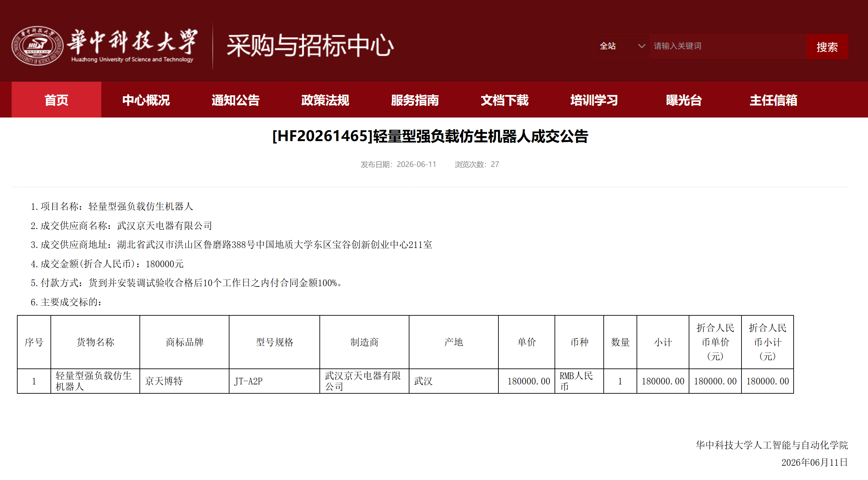Click the 武汉 origin cell
Screen dimensions: 868x480
454,381
